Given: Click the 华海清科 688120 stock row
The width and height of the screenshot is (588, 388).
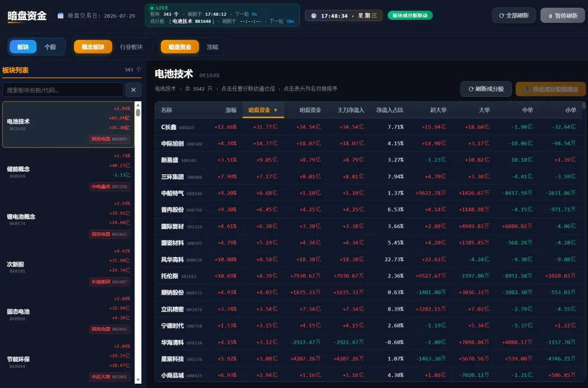Looking at the screenshot, I should click(x=369, y=342).
